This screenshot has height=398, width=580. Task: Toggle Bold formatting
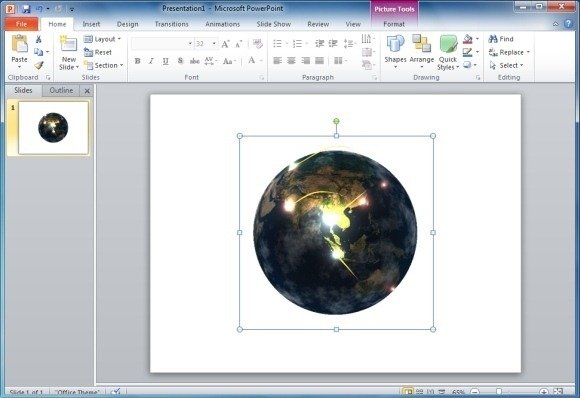point(138,61)
